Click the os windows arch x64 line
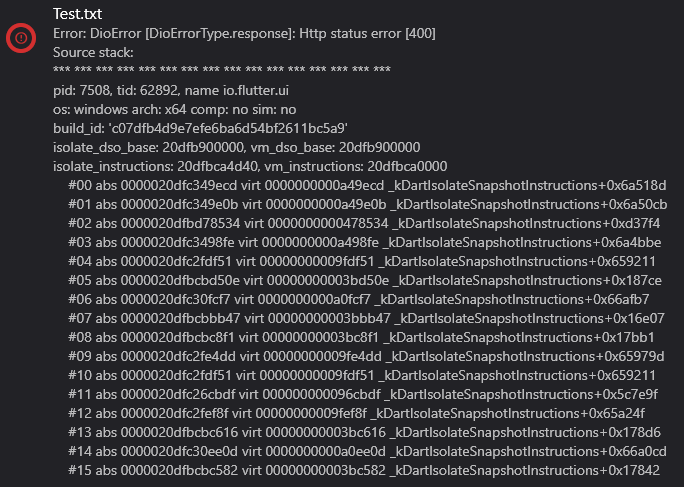The width and height of the screenshot is (684, 487). point(174,110)
